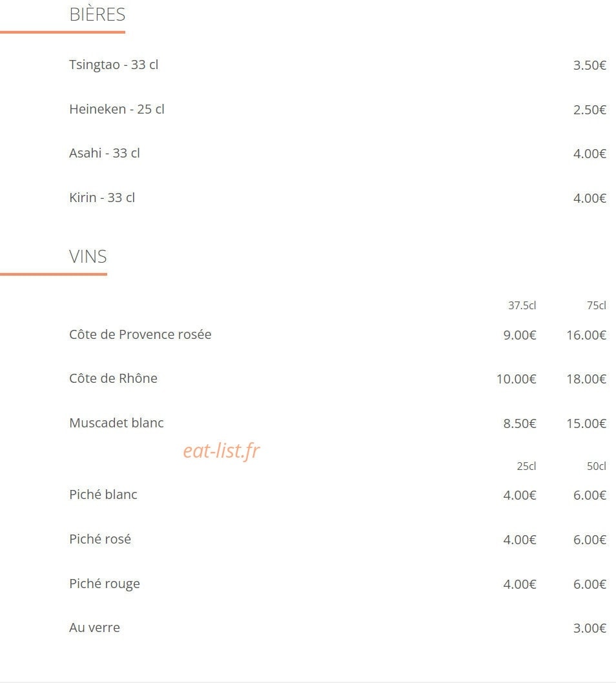Click the 25cl column label
616x683 pixels.
[526, 466]
